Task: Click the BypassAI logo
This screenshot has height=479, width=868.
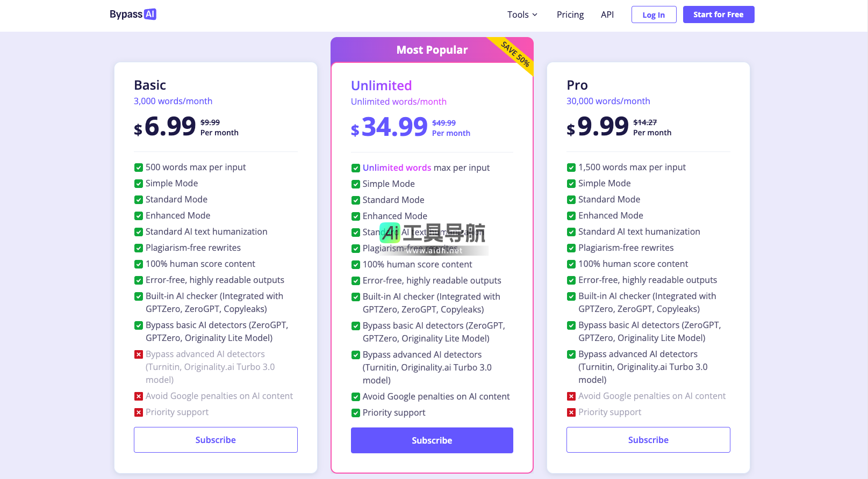Action: pos(133,14)
